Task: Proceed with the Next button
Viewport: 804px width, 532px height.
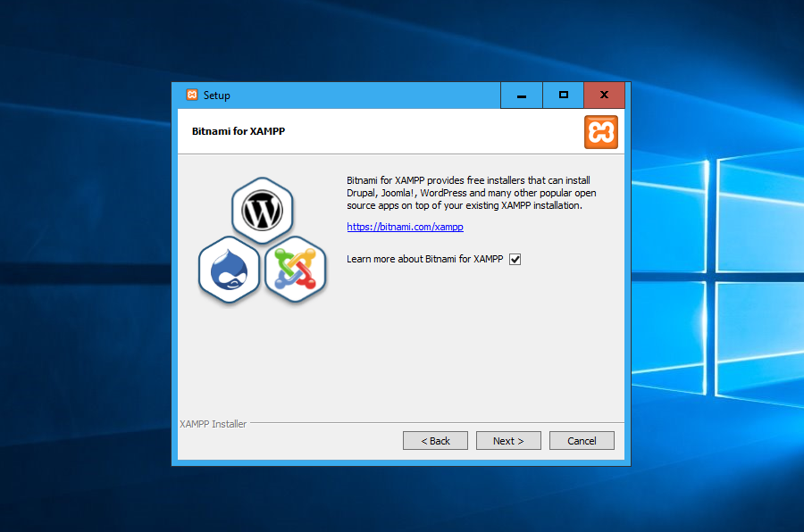Action: pyautogui.click(x=508, y=441)
